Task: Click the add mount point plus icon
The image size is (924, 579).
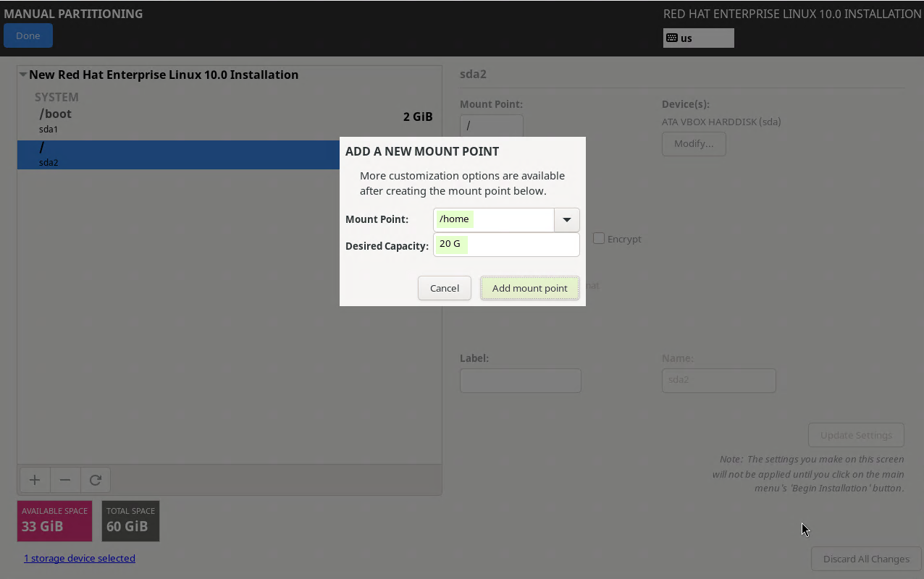Action: (x=34, y=480)
